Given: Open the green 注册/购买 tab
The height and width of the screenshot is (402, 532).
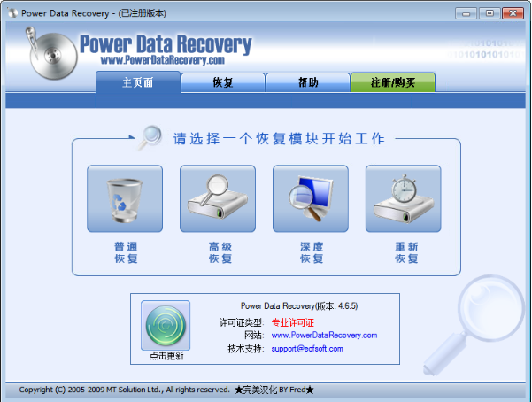Looking at the screenshot, I should 393,82.
